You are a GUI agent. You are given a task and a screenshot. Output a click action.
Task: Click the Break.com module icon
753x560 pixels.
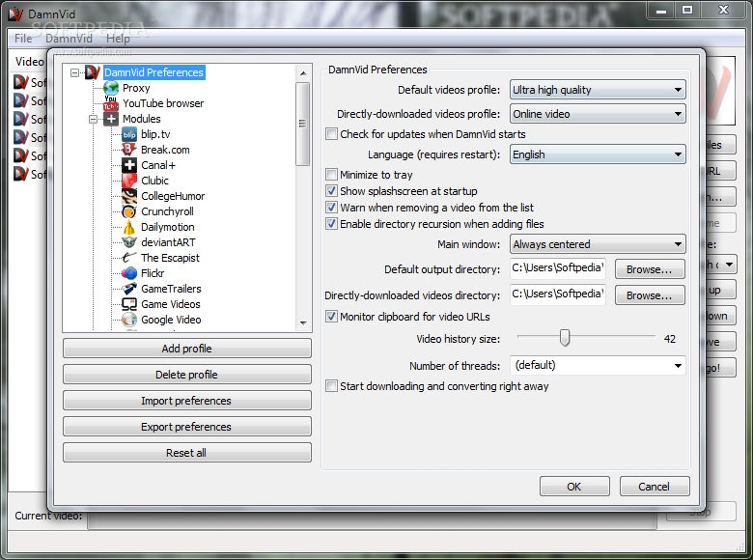click(x=129, y=150)
